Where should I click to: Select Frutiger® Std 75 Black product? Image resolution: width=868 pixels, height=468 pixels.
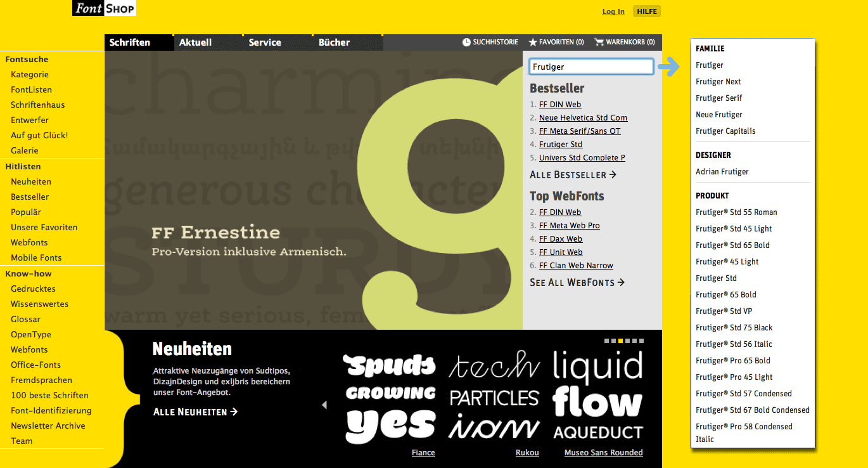pyautogui.click(x=734, y=328)
